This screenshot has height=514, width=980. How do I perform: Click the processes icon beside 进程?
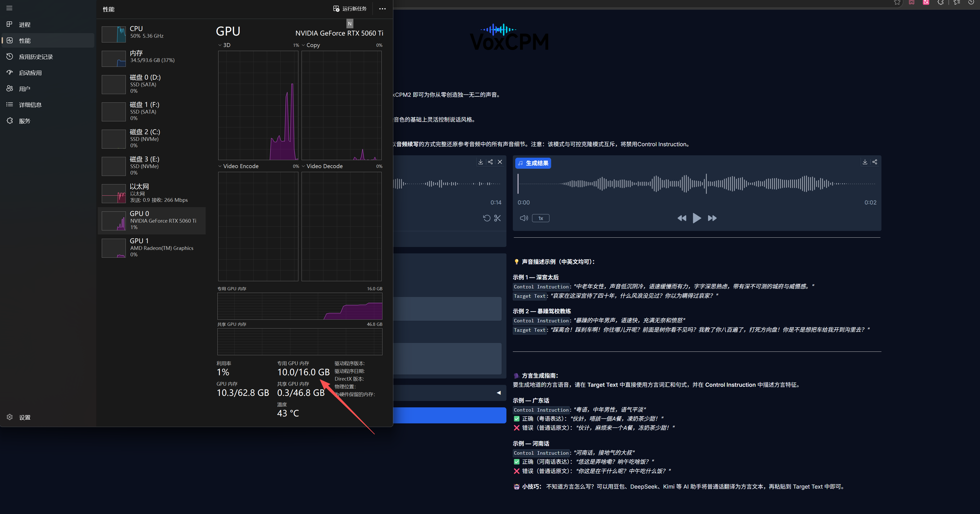point(10,24)
